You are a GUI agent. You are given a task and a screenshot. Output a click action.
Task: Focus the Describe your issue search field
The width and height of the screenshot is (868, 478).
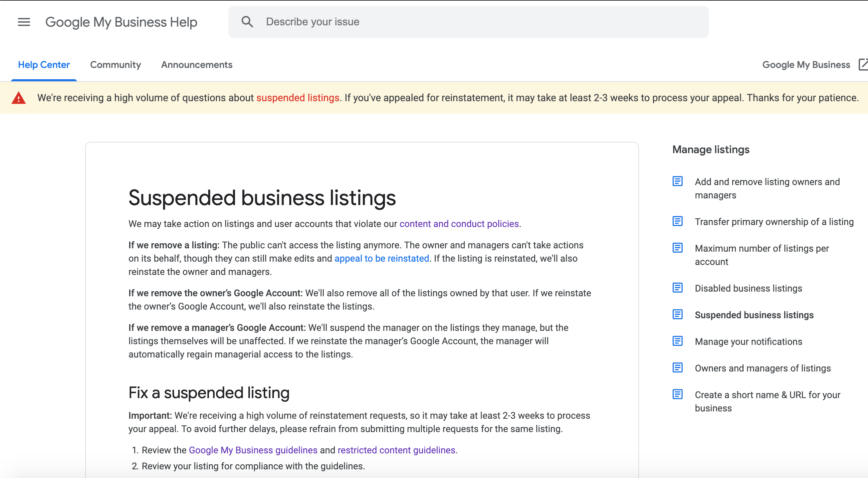coord(468,22)
